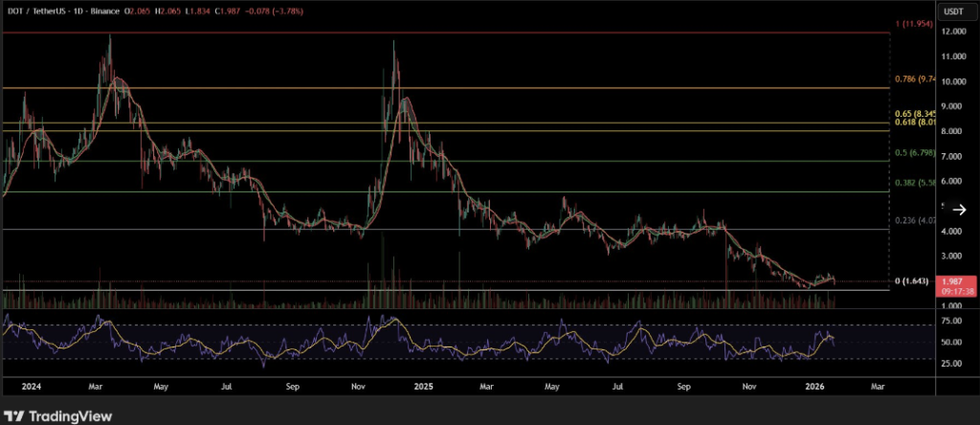
Task: Click the RSI 50.00 scale label
Action: click(952, 342)
